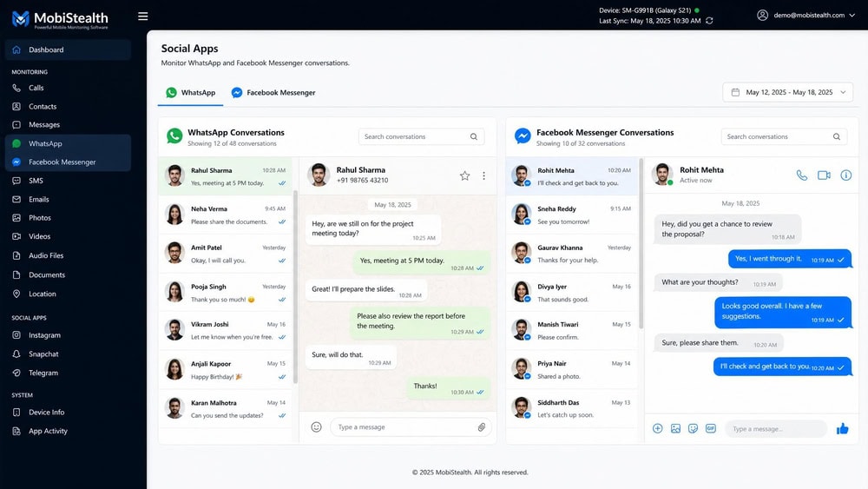Star the Rahul Sharma conversation
The width and height of the screenshot is (868, 489).
[464, 175]
